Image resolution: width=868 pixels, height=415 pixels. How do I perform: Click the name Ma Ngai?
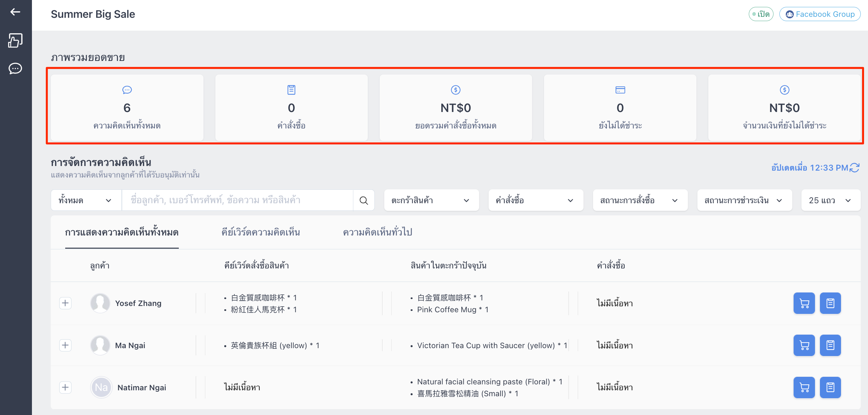(130, 346)
